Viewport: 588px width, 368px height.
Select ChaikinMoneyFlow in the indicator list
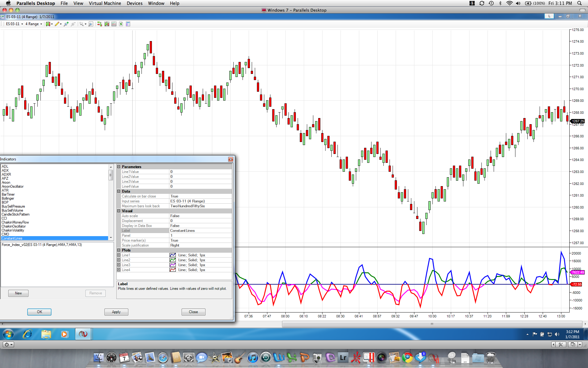point(15,222)
